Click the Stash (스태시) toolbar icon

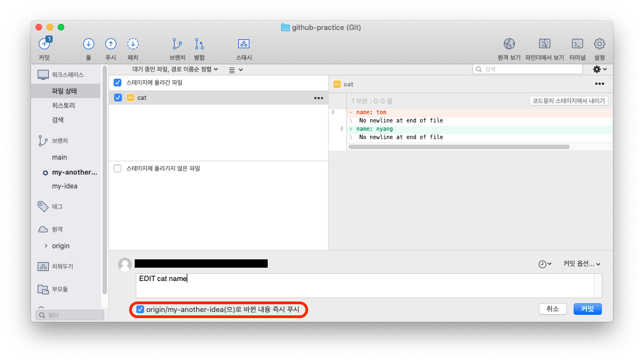(243, 44)
